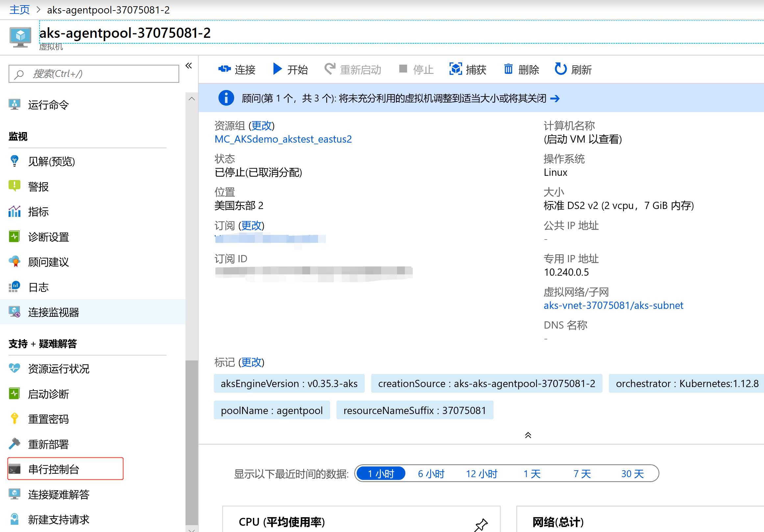Select 新建支持请求 menu entry text
This screenshot has width=764, height=532.
[x=59, y=520]
